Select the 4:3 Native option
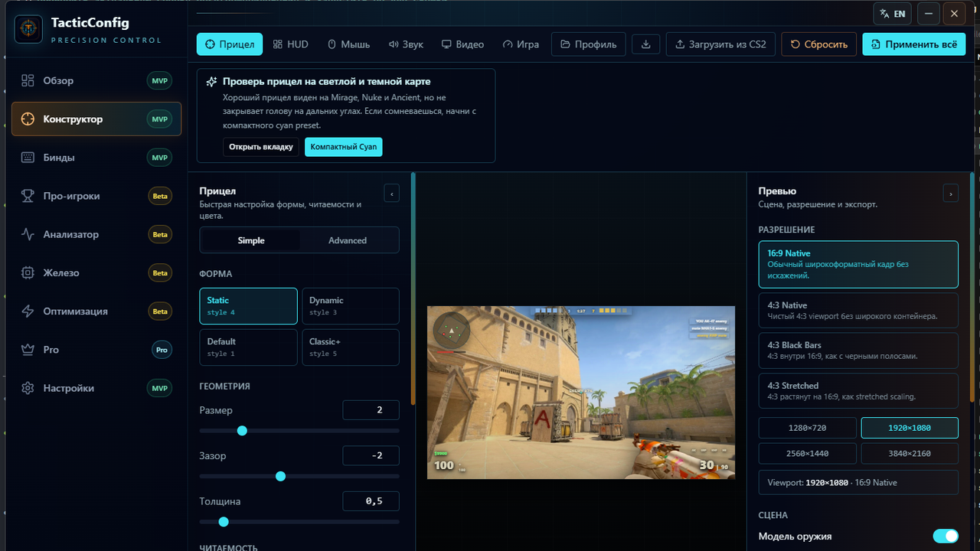 pyautogui.click(x=858, y=311)
